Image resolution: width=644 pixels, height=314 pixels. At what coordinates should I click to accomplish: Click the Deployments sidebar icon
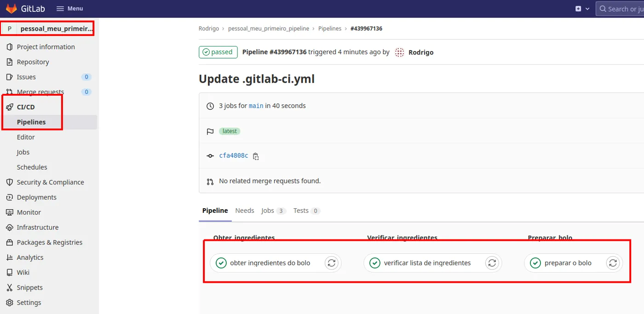[x=9, y=197]
